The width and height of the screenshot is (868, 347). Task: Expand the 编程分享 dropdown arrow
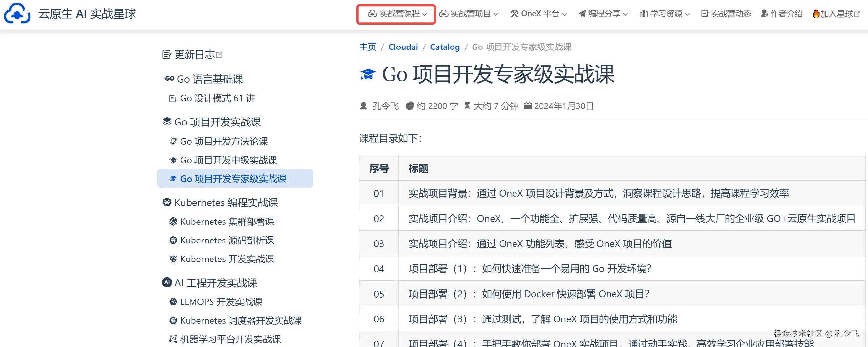coord(625,14)
